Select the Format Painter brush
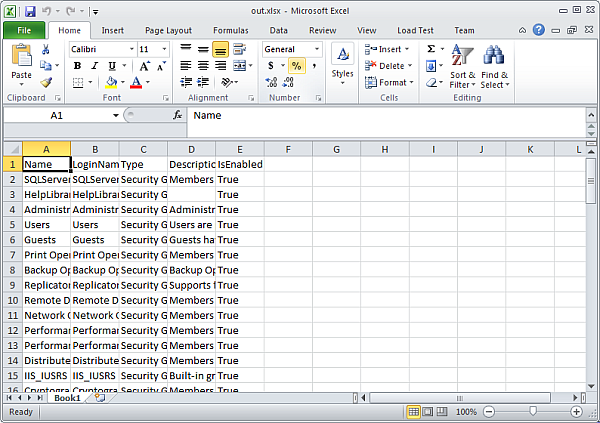Viewport: 600px width, 423px height. pos(46,82)
